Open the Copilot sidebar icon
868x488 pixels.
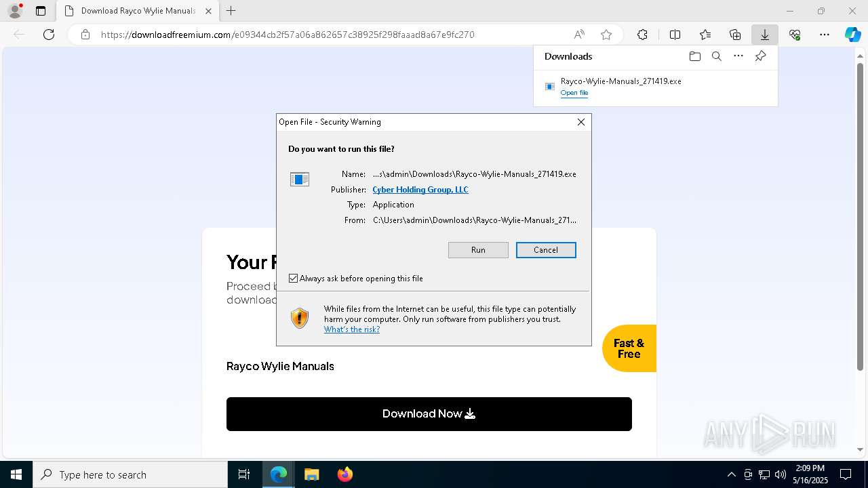pos(852,35)
